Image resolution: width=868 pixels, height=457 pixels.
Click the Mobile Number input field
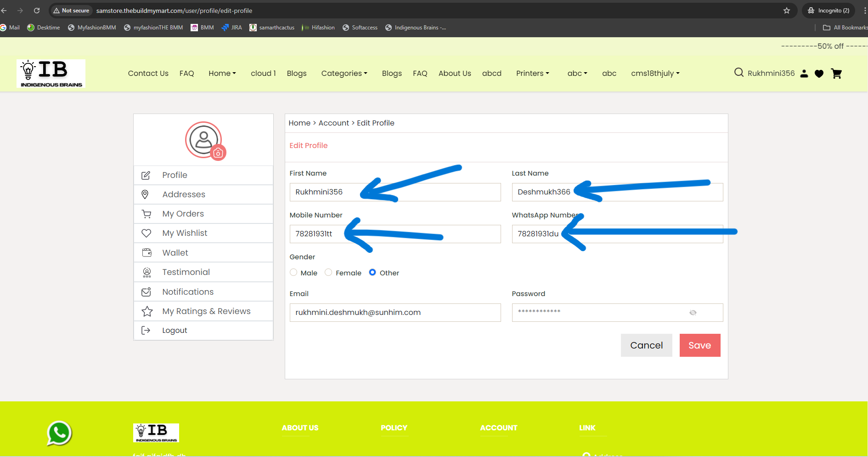point(395,234)
